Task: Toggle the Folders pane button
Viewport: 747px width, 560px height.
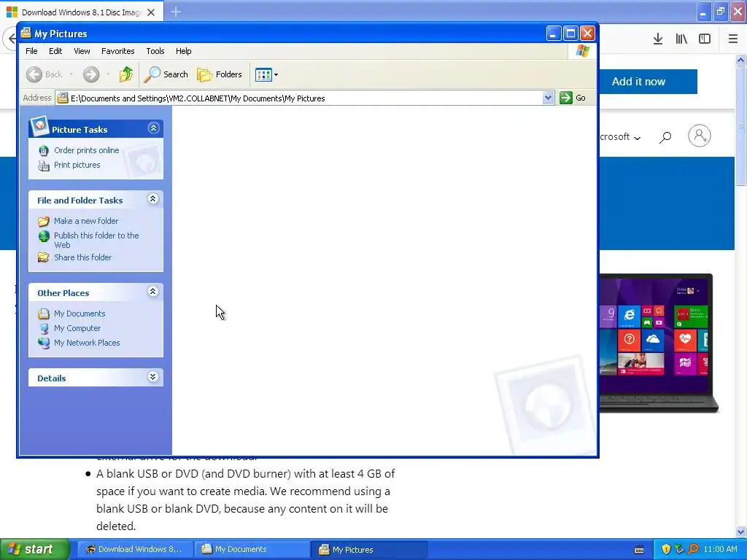Action: coord(220,74)
